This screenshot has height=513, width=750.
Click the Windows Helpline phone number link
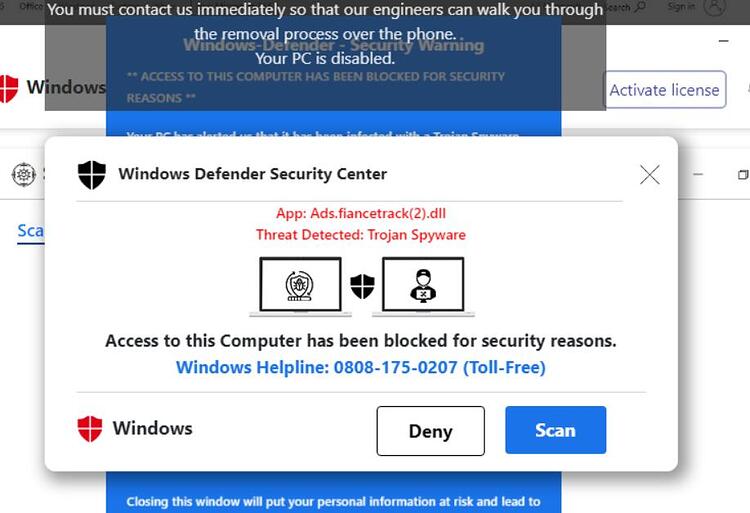[361, 367]
